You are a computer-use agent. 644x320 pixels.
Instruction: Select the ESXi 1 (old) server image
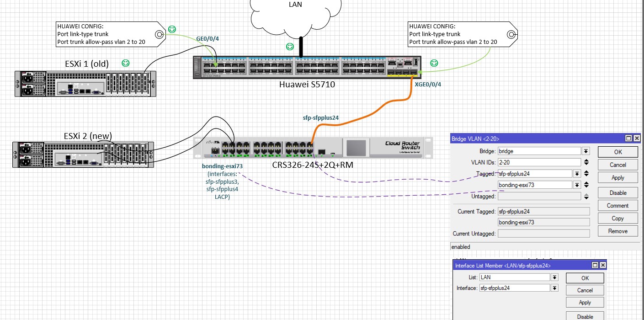[x=85, y=83]
